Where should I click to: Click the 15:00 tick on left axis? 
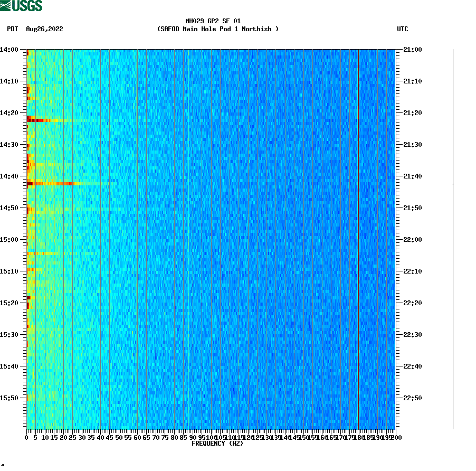(x=9, y=239)
